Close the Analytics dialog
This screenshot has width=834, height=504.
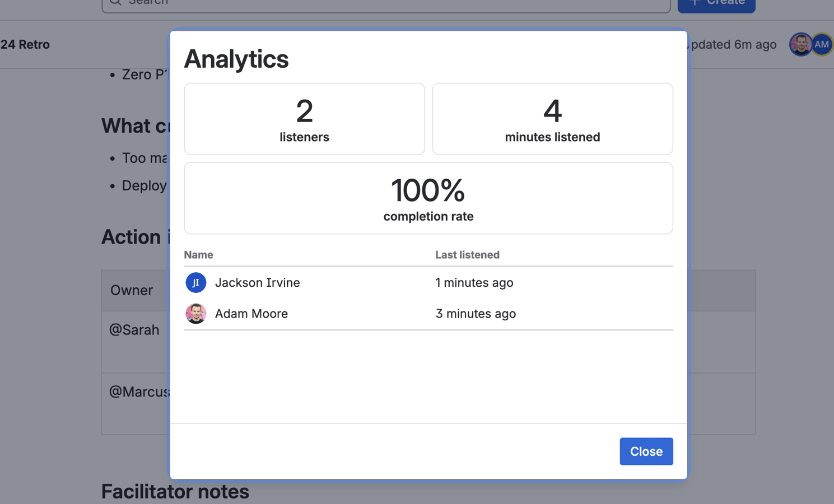click(646, 451)
